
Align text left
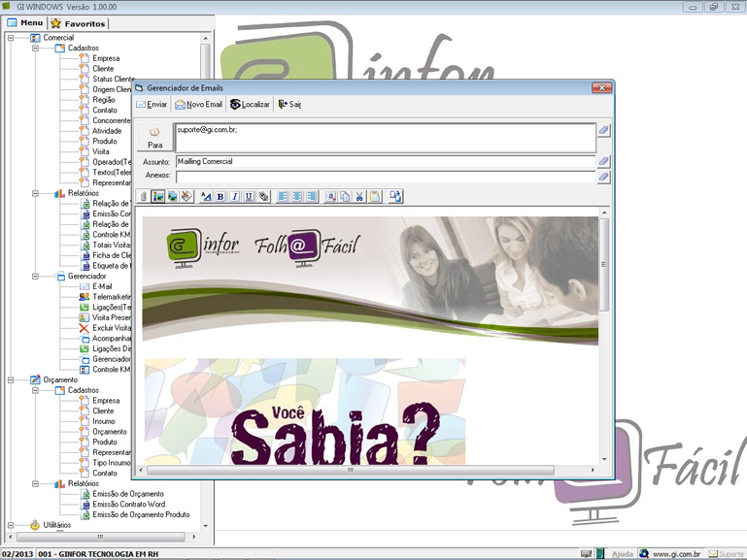pyautogui.click(x=283, y=196)
